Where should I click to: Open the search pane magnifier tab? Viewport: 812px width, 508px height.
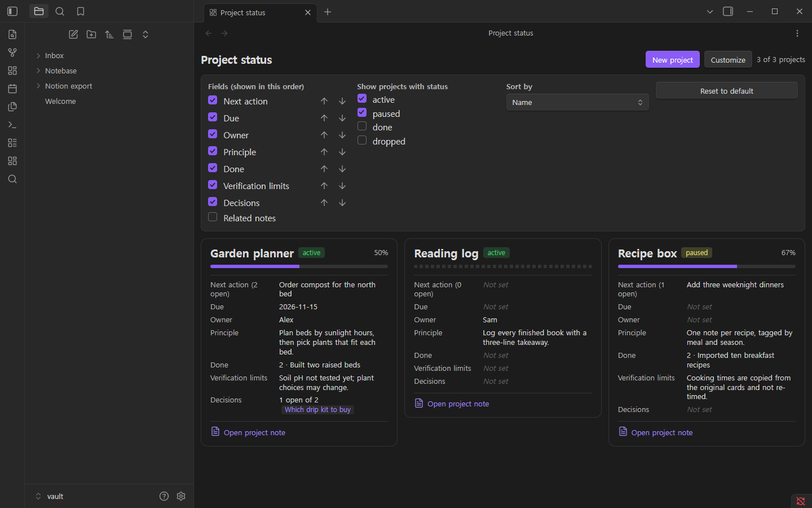60,11
